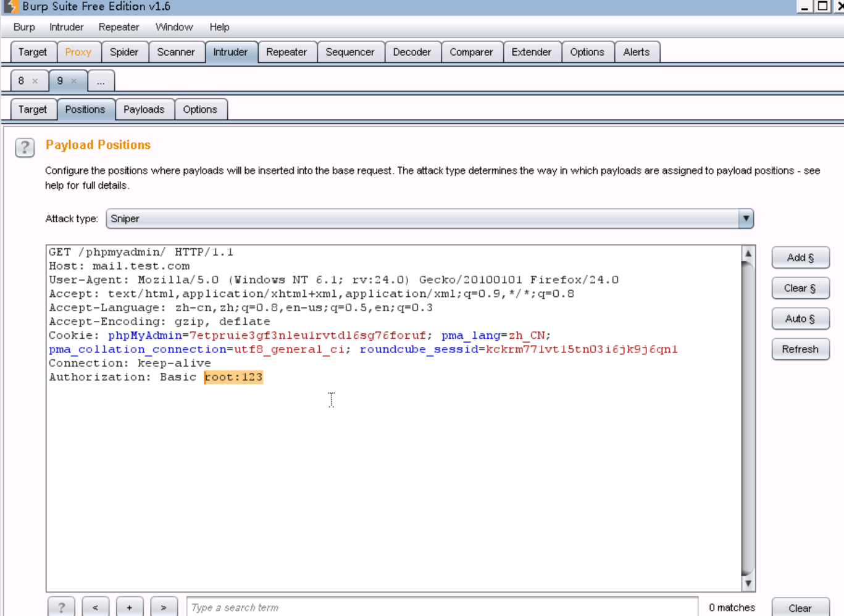Switch to the Extender tab

coord(532,52)
